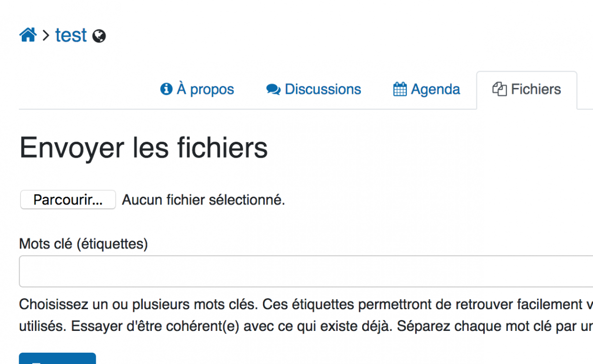Click the info circle icon on À propos

[166, 89]
